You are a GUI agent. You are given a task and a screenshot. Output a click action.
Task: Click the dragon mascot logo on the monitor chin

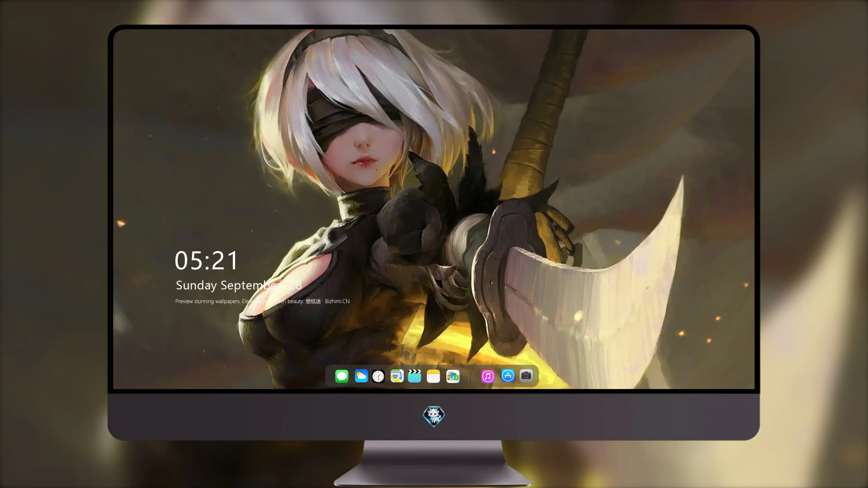pos(434,416)
